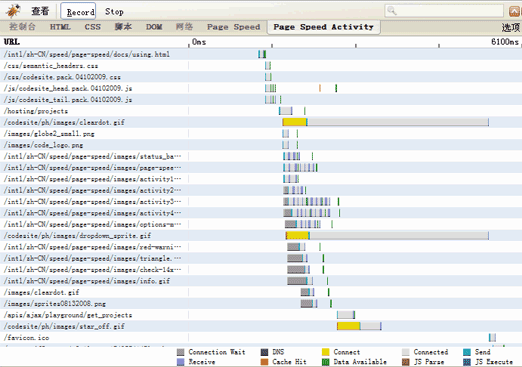
Task: Select the images/red-warni… URL row
Action: tap(261, 247)
